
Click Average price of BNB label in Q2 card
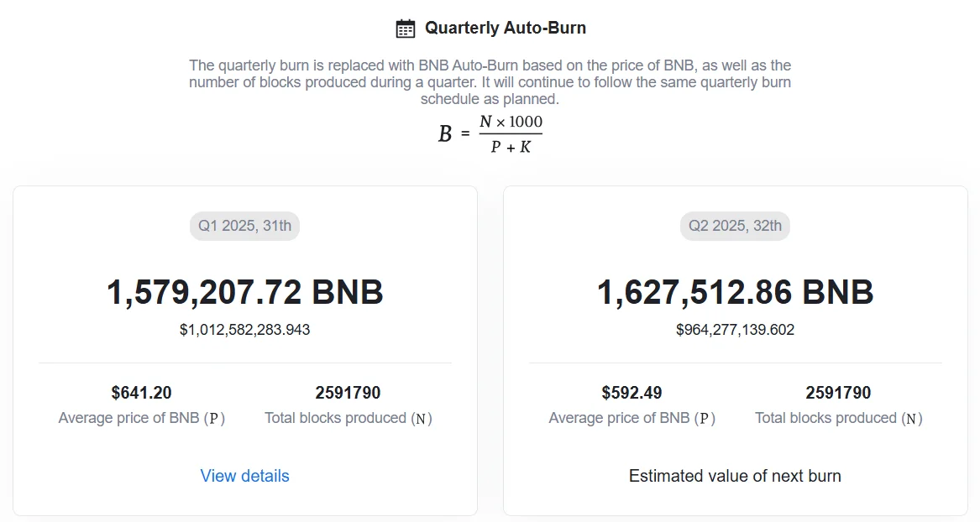point(631,418)
